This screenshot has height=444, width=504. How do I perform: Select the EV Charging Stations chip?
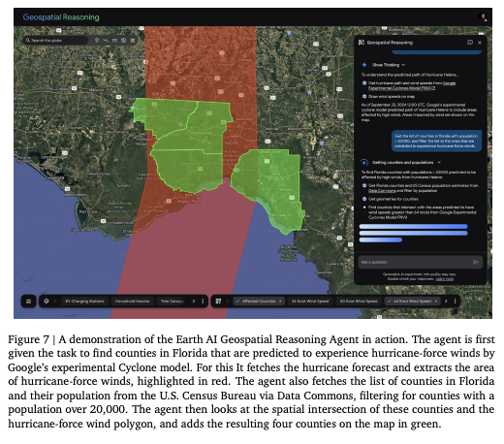pos(84,301)
